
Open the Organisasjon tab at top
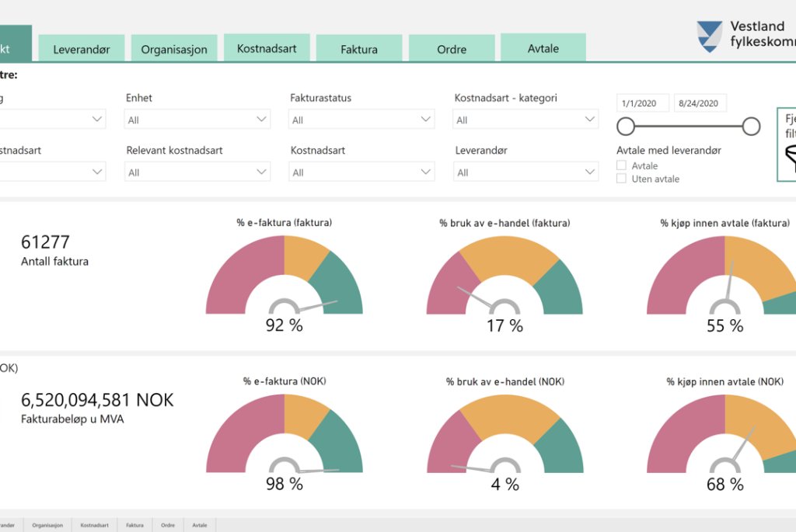tap(174, 49)
